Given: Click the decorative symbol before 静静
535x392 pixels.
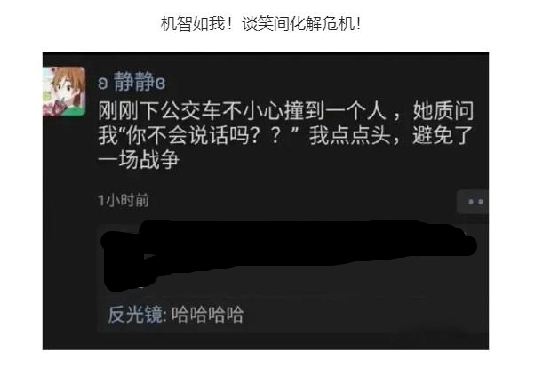Looking at the screenshot, I should [x=103, y=83].
